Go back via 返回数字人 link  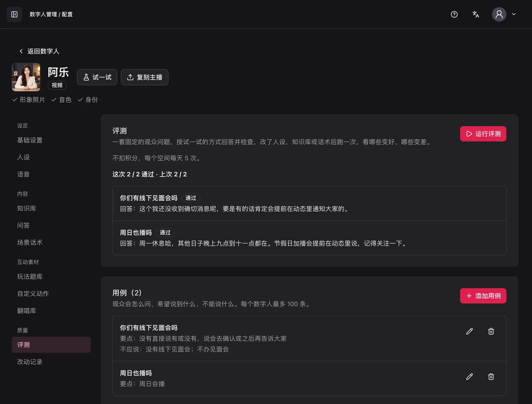click(x=39, y=51)
